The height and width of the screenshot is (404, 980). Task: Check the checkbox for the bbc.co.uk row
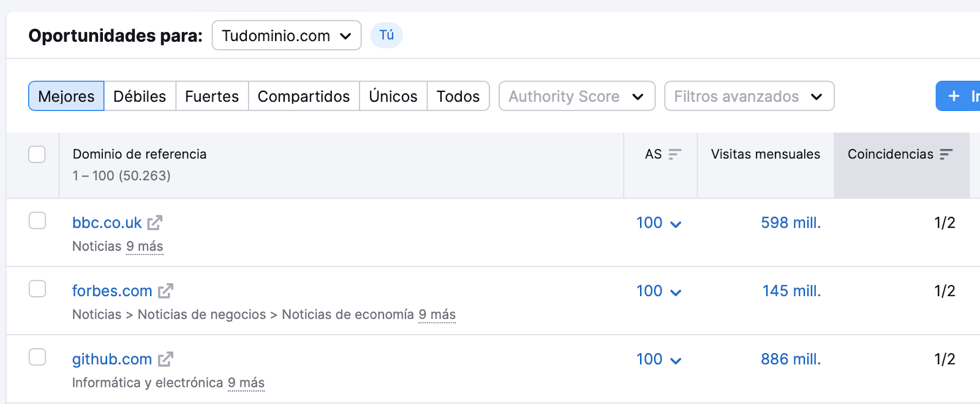37,221
